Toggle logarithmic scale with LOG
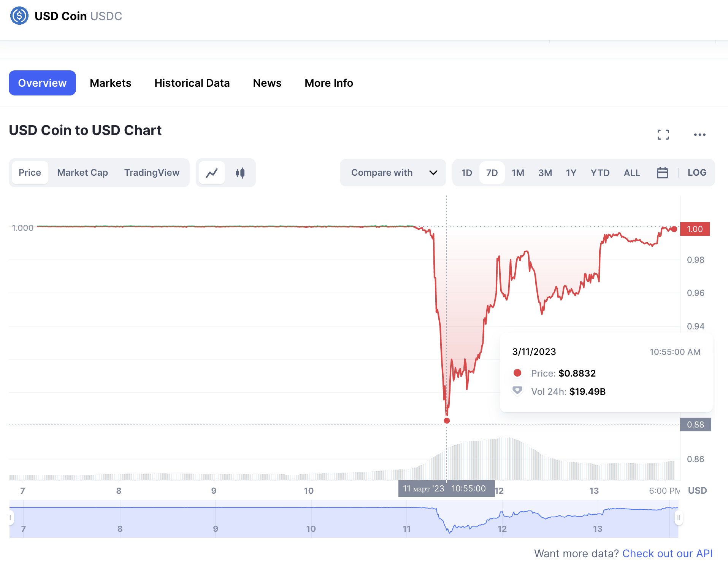Viewport: 728px width, 566px height. (x=697, y=172)
